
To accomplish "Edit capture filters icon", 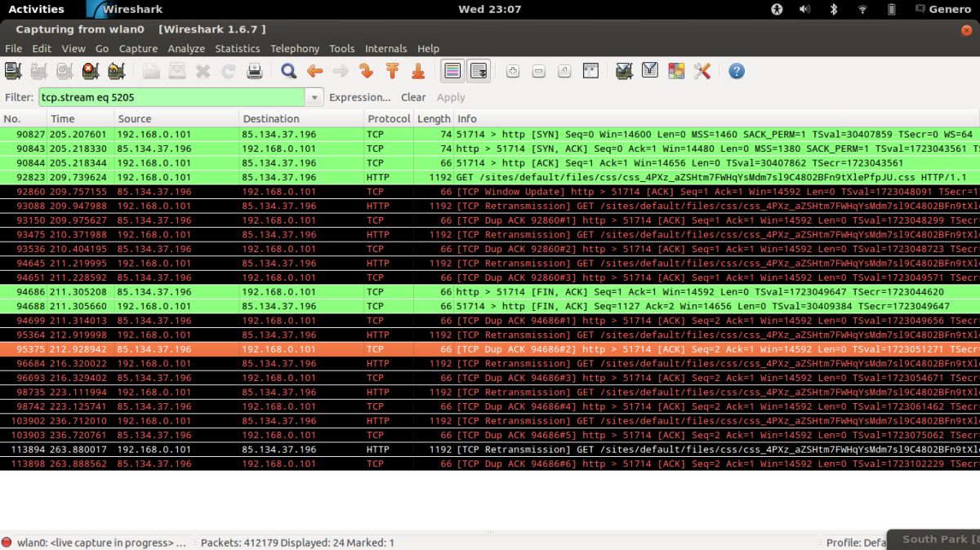I will click(624, 71).
